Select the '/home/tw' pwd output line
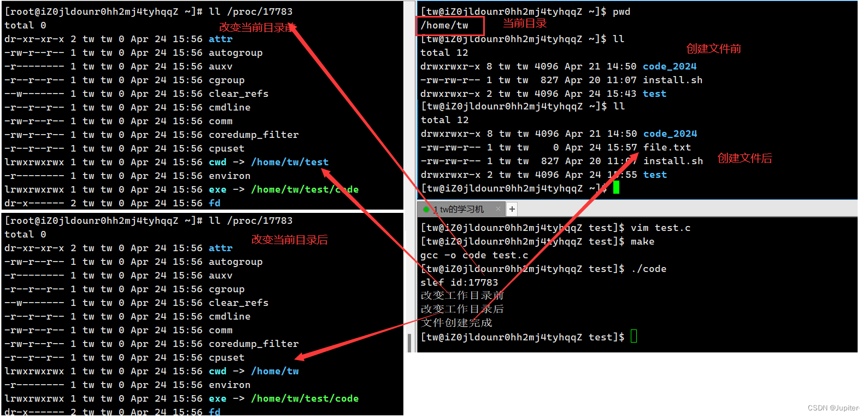The height and width of the screenshot is (417, 868). [444, 25]
